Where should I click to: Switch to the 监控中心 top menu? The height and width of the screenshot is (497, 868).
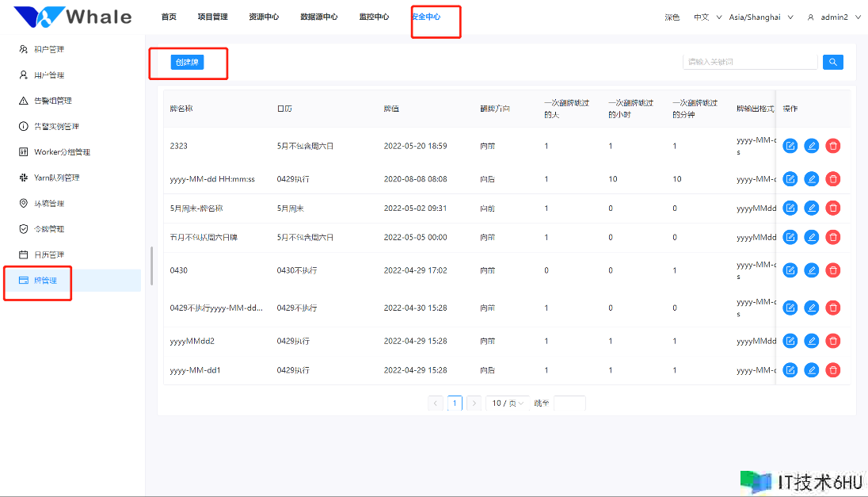tap(374, 17)
